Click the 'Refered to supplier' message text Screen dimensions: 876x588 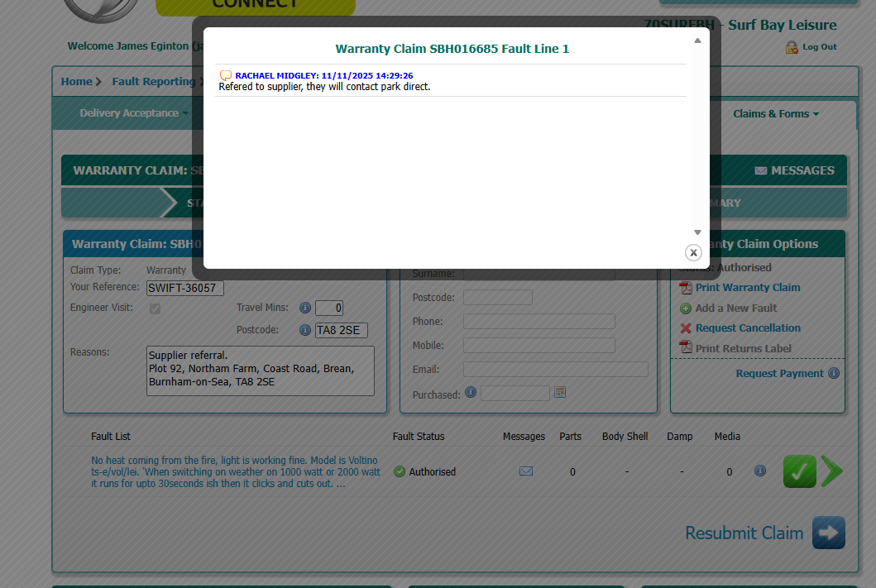[x=324, y=87]
